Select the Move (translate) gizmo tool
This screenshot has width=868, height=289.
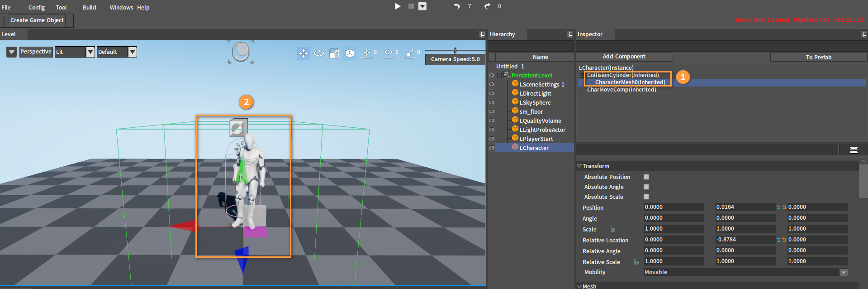303,53
